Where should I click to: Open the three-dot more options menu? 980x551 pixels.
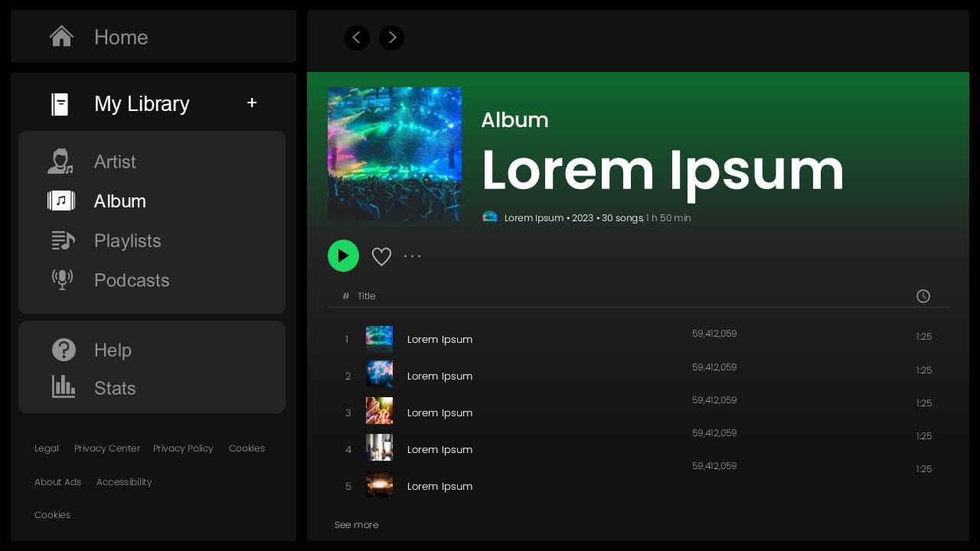click(412, 256)
